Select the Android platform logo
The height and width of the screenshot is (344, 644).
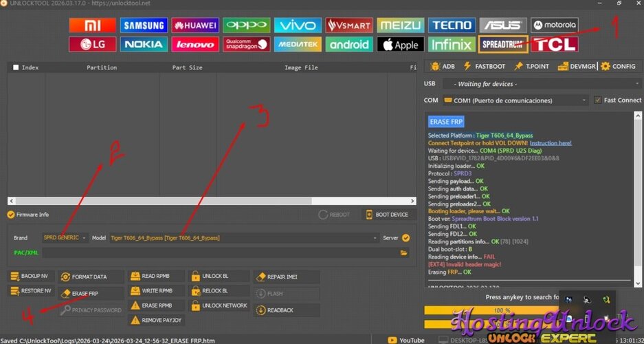pos(349,45)
